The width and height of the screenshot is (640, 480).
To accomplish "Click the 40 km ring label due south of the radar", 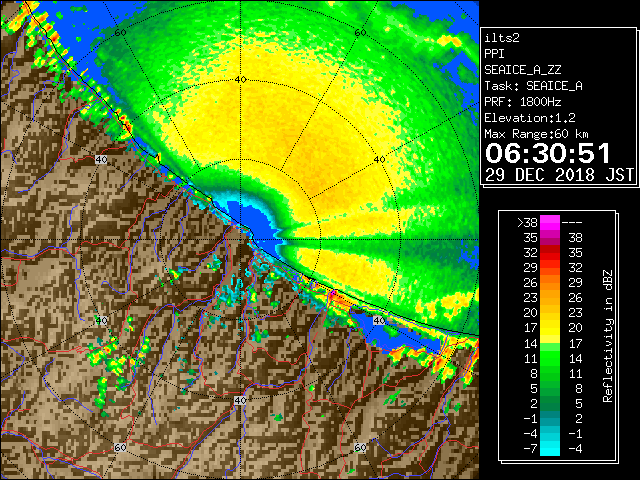I will (x=240, y=400).
